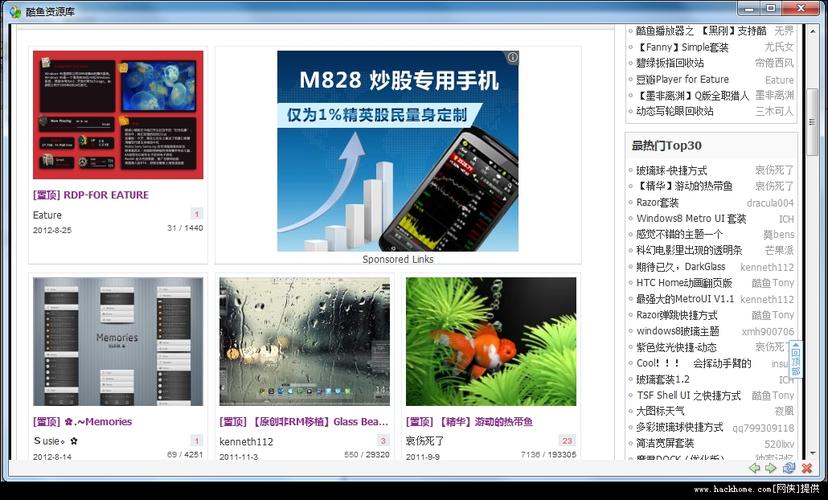This screenshot has width=828, height=500.
Task: Click the green back arrow icon
Action: point(755,468)
